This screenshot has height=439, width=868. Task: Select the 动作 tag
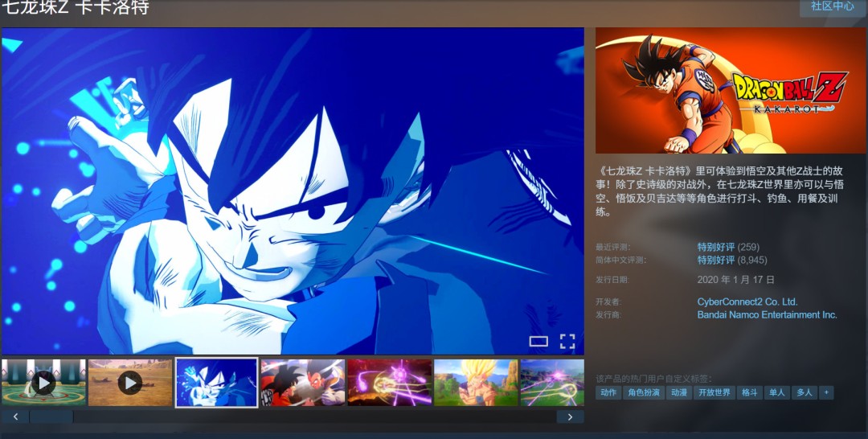click(x=608, y=392)
